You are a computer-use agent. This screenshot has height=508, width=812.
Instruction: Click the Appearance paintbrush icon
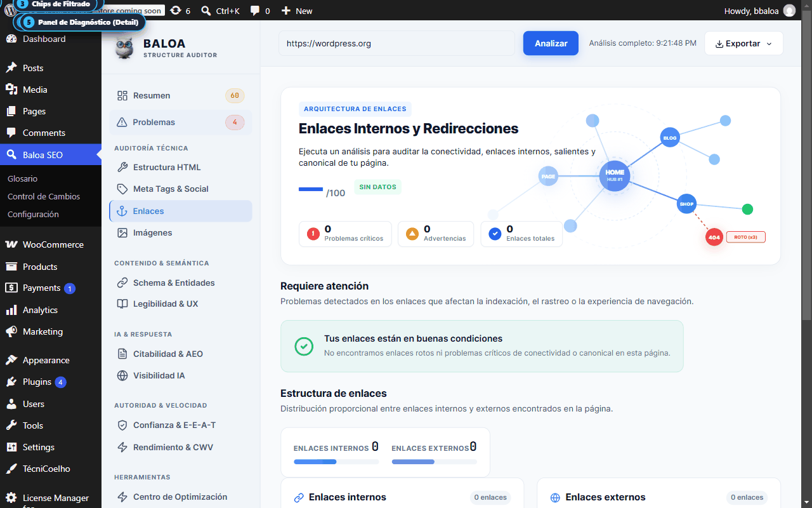click(x=11, y=360)
